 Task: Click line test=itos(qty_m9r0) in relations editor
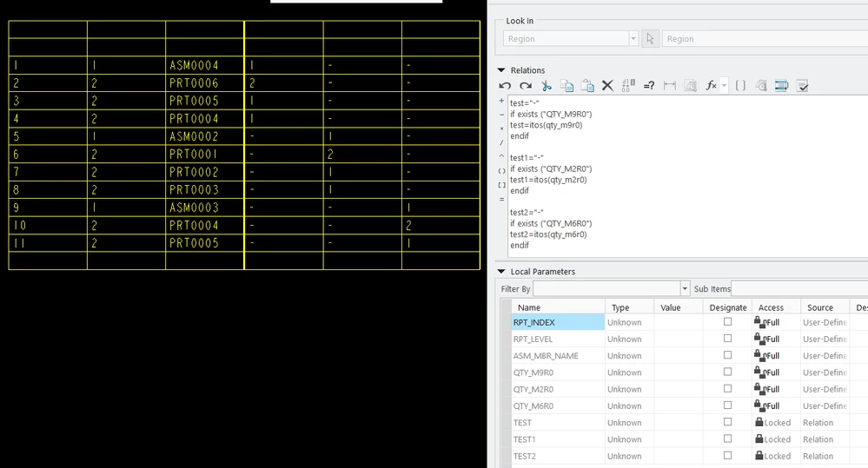[546, 125]
